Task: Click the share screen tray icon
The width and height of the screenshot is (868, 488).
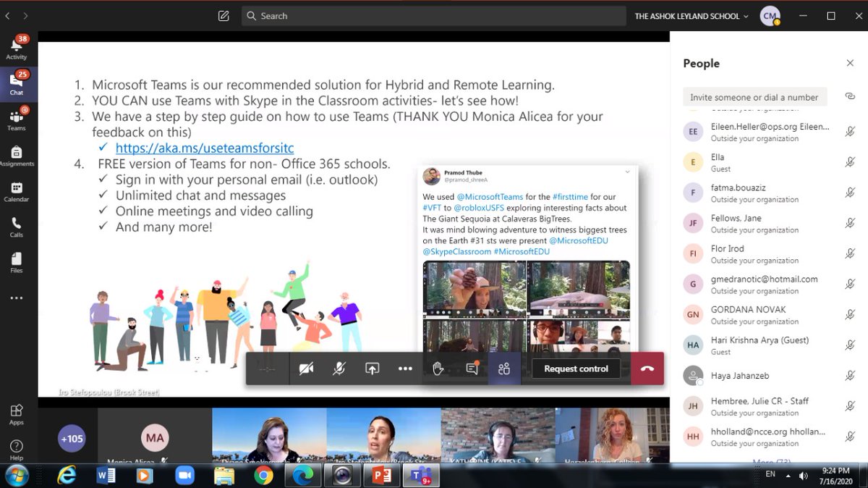Action: (372, 369)
